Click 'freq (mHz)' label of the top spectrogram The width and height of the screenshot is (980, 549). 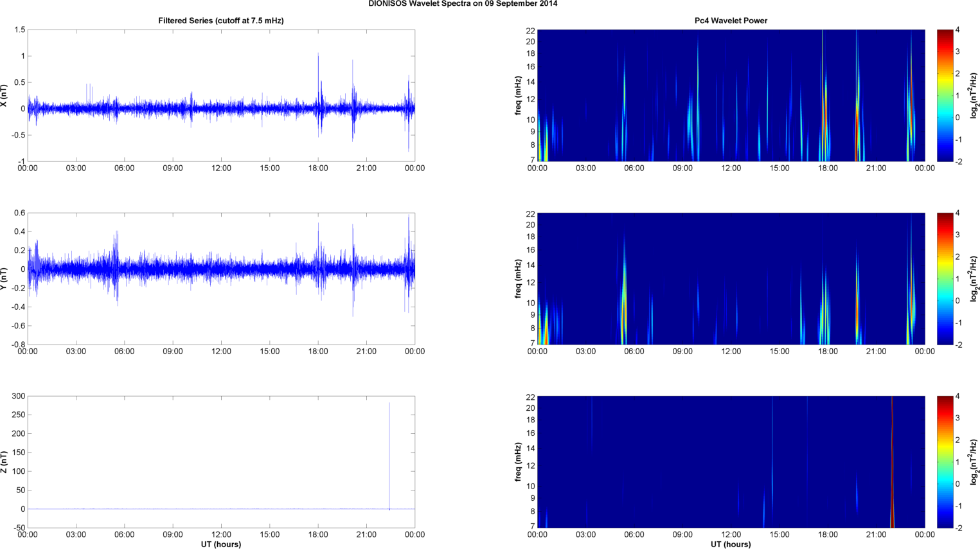coord(518,96)
